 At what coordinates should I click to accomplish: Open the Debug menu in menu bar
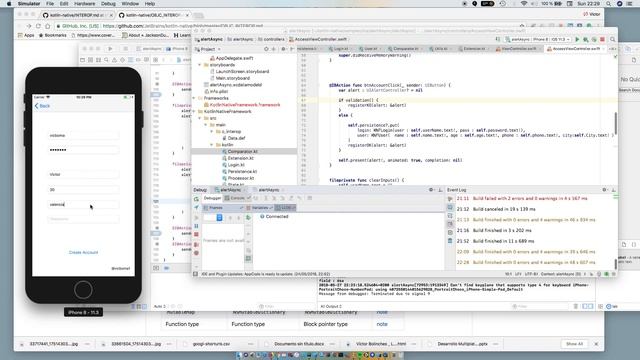pos(108,4)
